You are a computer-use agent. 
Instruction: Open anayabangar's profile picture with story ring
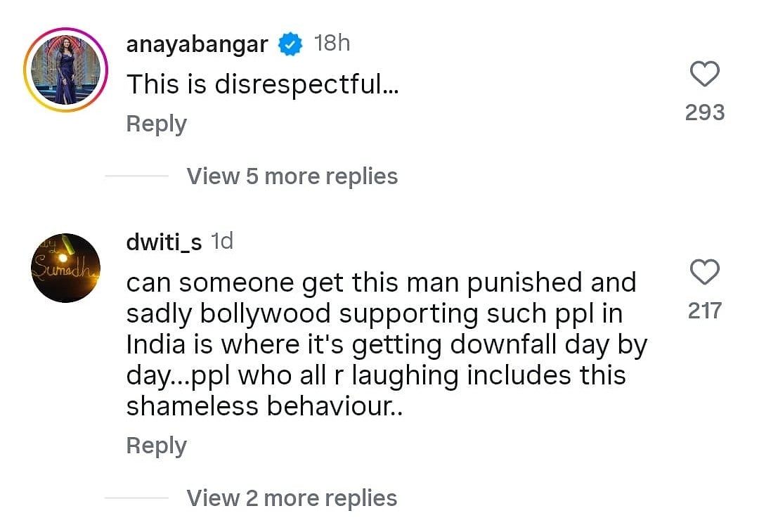click(x=66, y=70)
